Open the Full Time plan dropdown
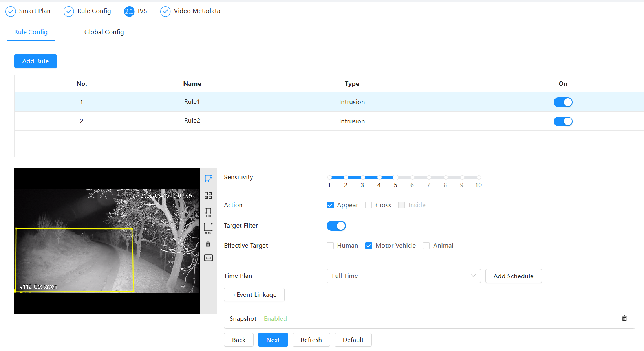The height and width of the screenshot is (351, 644). [403, 276]
